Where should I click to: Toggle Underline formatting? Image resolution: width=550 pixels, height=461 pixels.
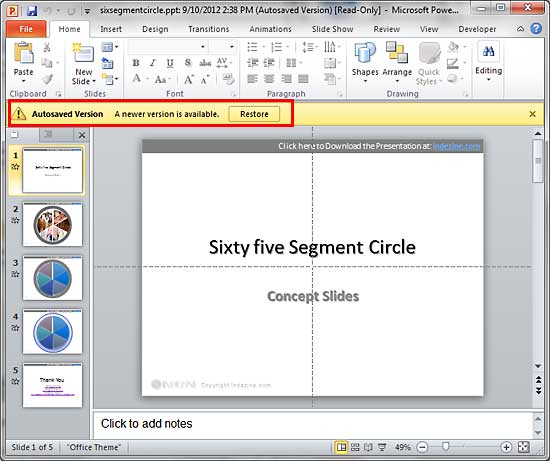170,63
